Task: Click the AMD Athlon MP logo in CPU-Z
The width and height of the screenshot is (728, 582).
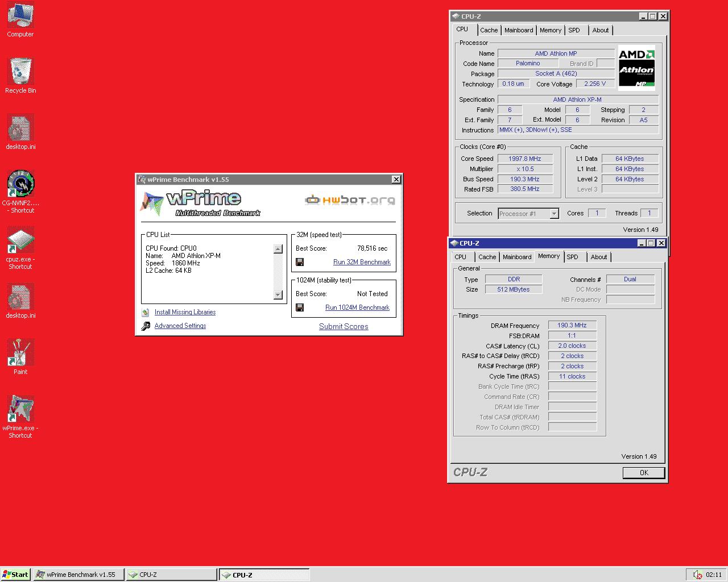Action: click(x=636, y=68)
